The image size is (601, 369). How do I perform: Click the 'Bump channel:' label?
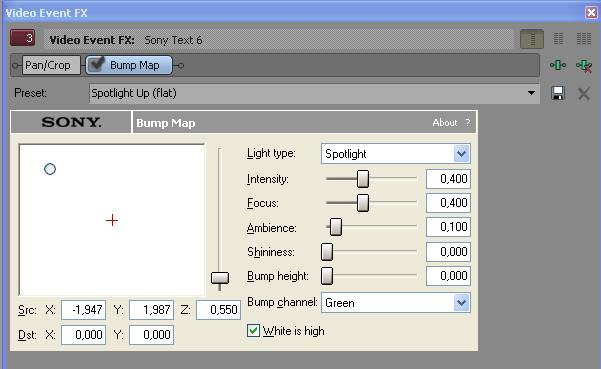282,302
